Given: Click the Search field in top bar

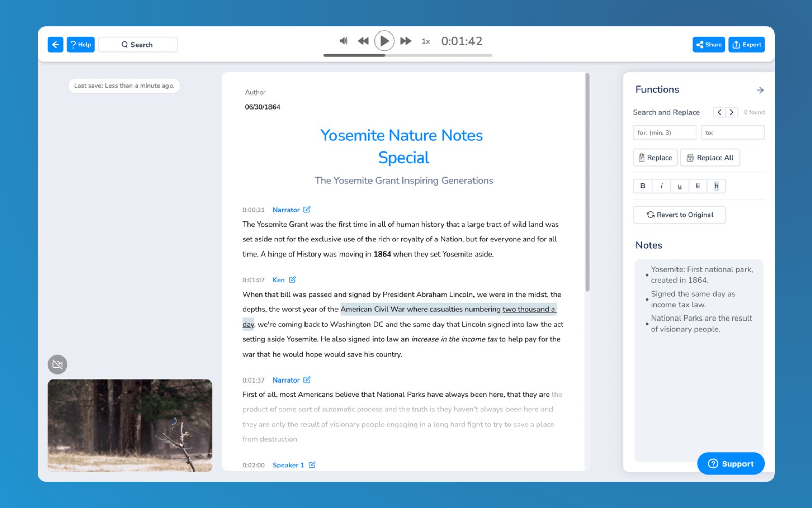Looking at the screenshot, I should coord(138,45).
